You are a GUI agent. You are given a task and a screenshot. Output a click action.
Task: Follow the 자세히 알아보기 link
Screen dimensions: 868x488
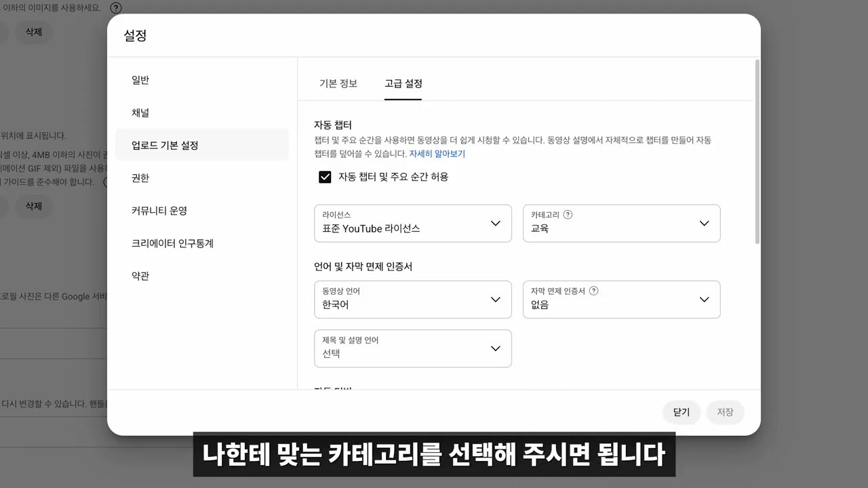click(x=437, y=154)
